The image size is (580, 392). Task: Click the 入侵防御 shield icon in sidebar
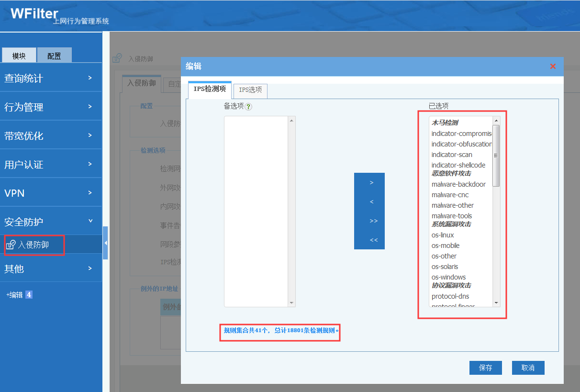(11, 245)
